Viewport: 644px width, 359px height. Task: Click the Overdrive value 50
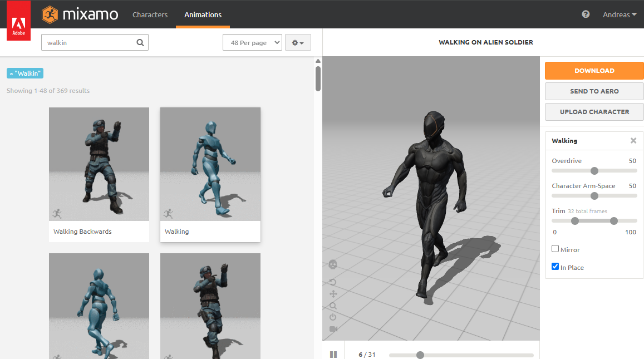pos(632,161)
